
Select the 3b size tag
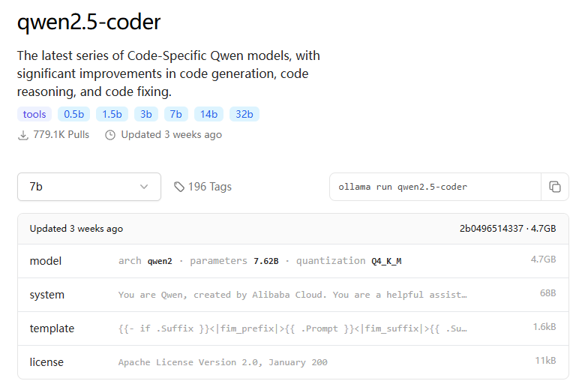(x=146, y=114)
